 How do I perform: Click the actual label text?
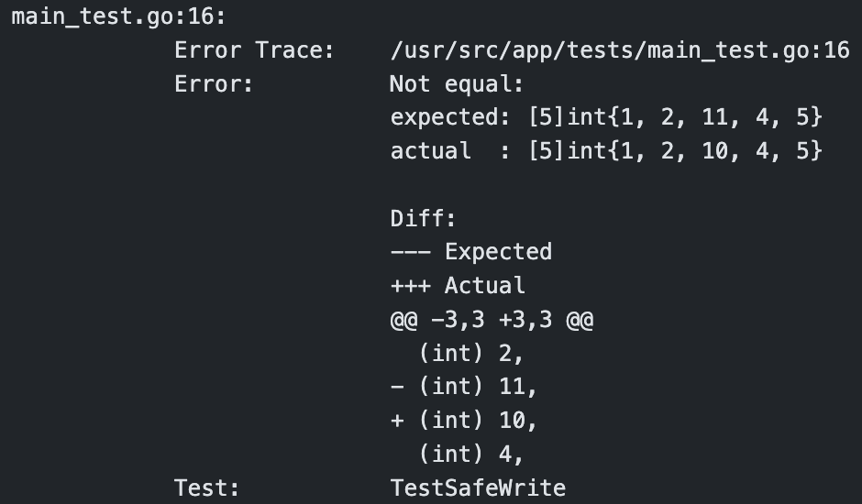(430, 151)
